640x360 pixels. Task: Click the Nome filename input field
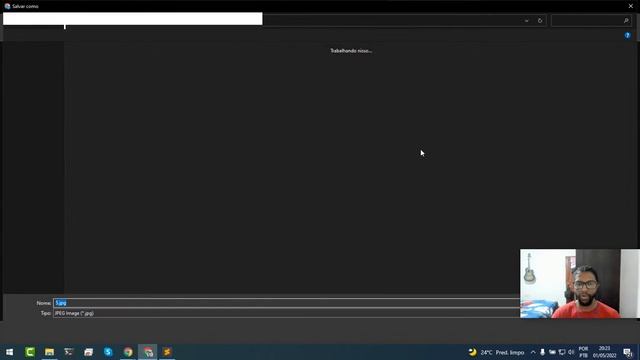tap(286, 303)
